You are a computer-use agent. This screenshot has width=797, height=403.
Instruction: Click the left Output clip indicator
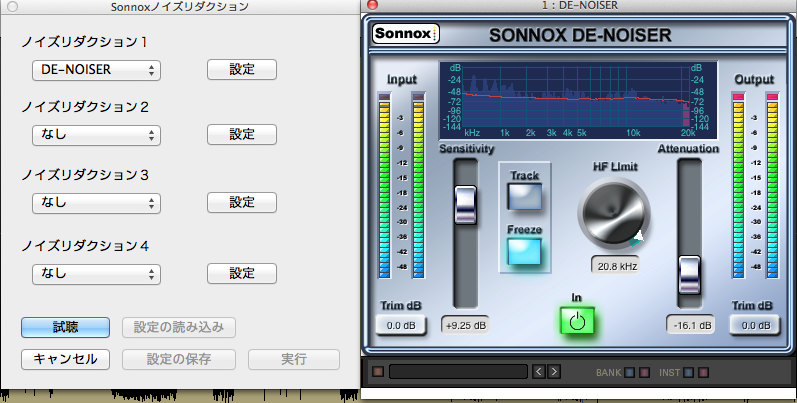[x=739, y=97]
